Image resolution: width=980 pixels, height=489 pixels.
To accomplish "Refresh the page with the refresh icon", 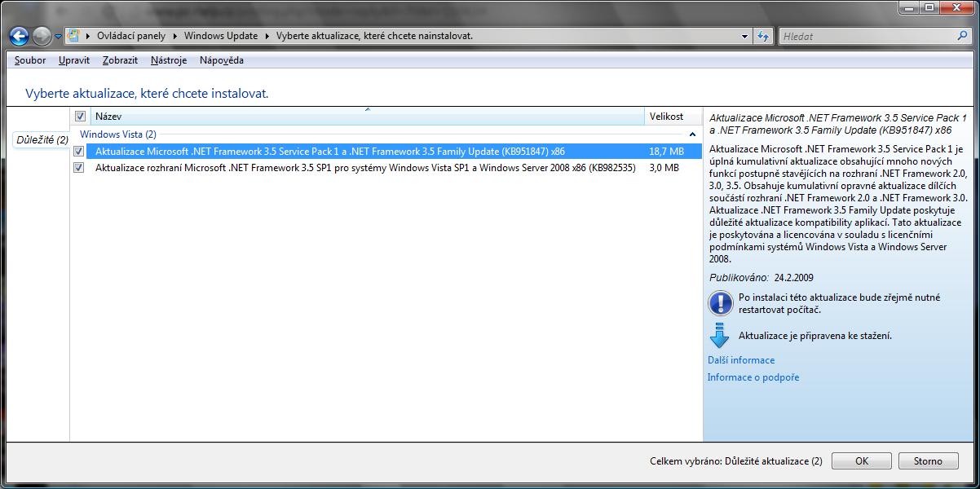I will click(763, 36).
